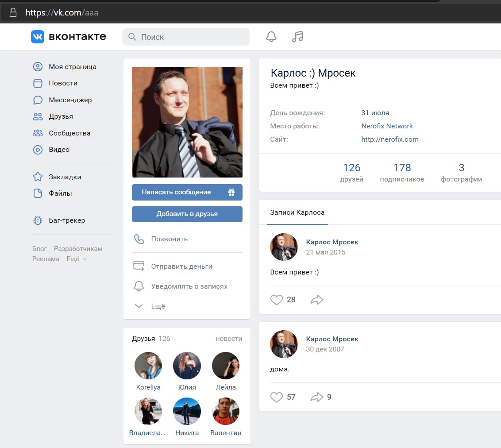Screen dimensions: 501x448
Task: Click Уведомлять о записях action text
Action: [189, 286]
